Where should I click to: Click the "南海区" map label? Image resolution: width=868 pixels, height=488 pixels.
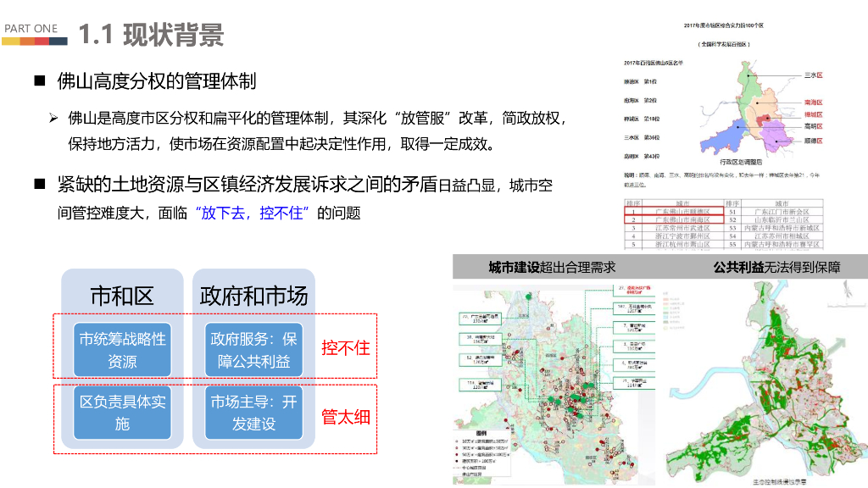pos(813,103)
